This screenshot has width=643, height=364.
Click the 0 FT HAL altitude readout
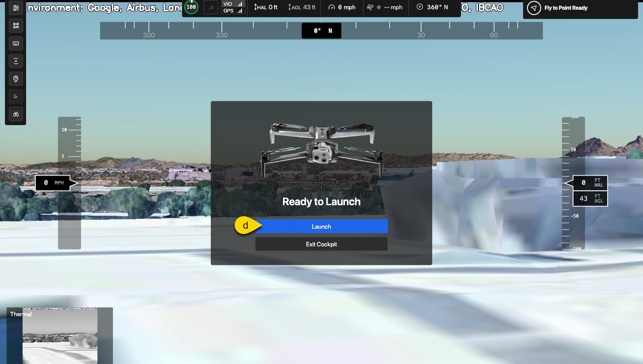tap(590, 183)
